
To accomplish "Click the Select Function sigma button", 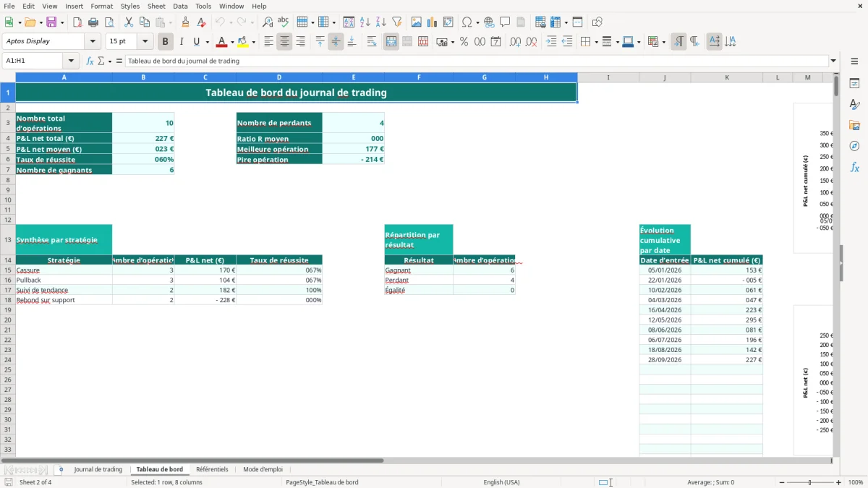I will (x=101, y=61).
